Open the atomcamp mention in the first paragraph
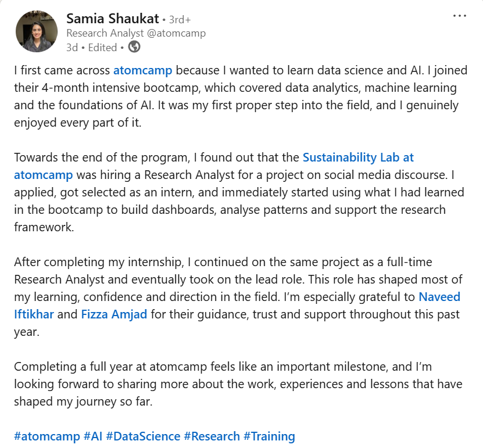Image resolution: width=483 pixels, height=448 pixels. point(142,70)
